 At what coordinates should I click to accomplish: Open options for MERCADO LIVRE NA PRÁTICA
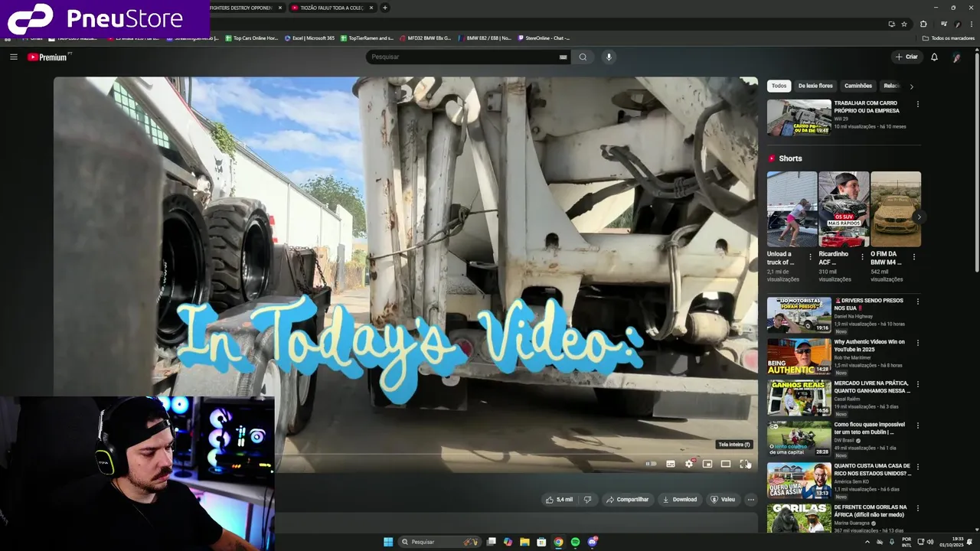[917, 384]
